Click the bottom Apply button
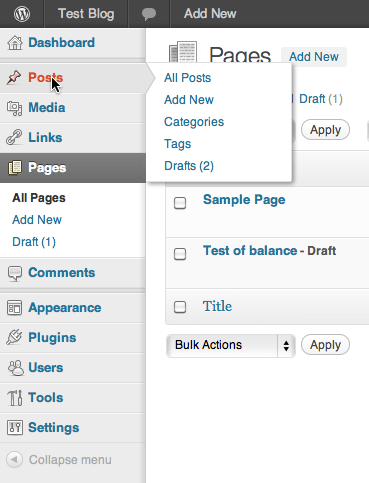The height and width of the screenshot is (483, 369). pos(325,345)
